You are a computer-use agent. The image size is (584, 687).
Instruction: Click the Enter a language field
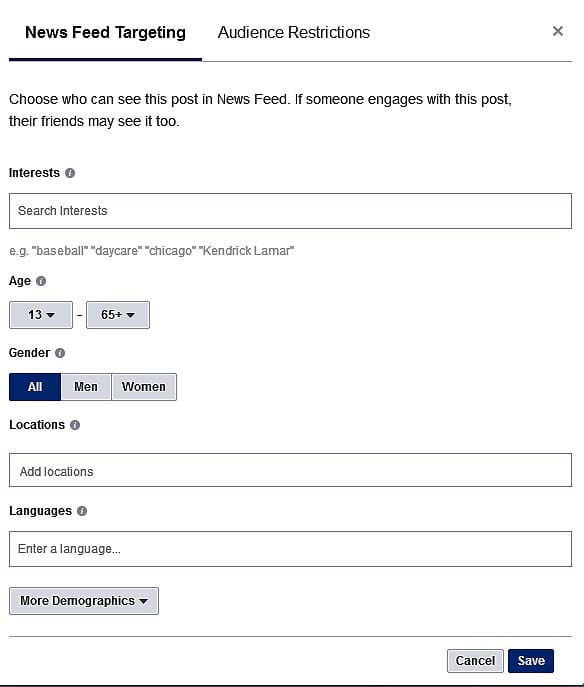tap(290, 549)
